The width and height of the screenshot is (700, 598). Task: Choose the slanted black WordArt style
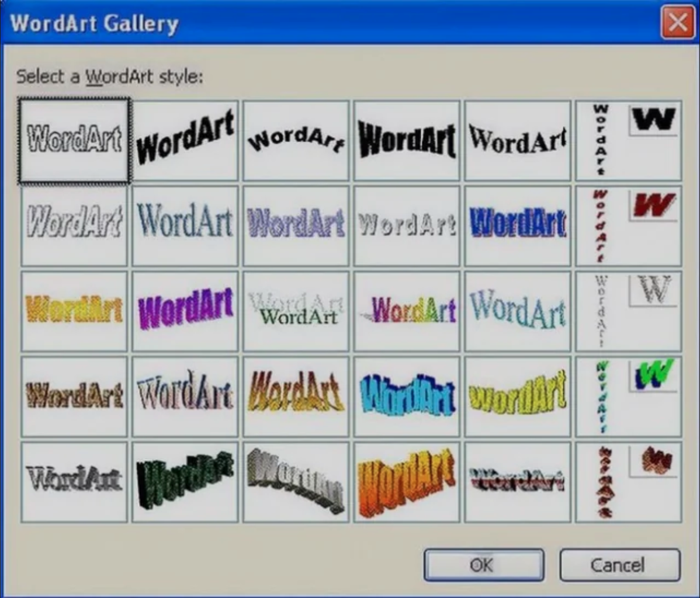tap(185, 139)
